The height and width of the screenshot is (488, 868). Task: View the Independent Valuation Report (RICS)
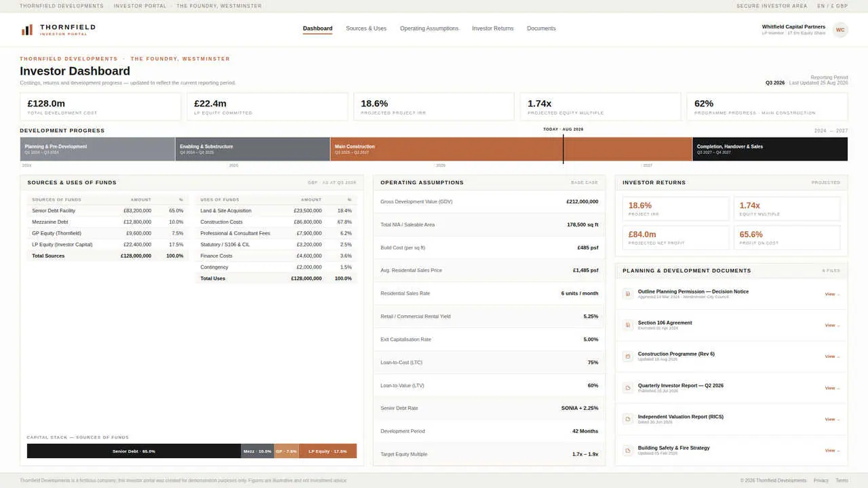[x=832, y=420]
